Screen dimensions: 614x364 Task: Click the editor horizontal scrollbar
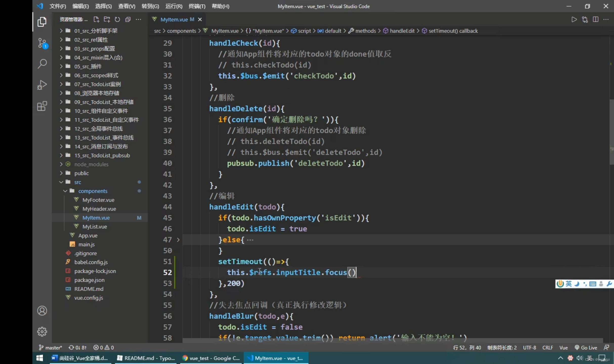click(393, 340)
